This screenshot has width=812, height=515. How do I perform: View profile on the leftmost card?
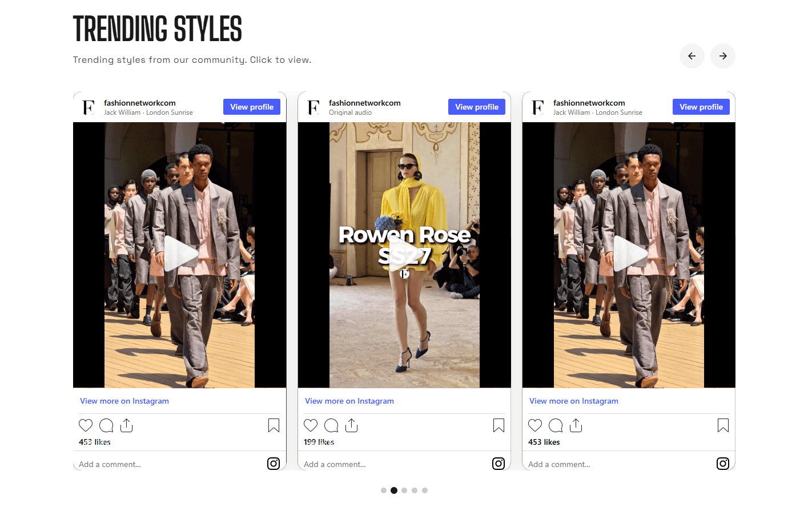pyautogui.click(x=252, y=107)
